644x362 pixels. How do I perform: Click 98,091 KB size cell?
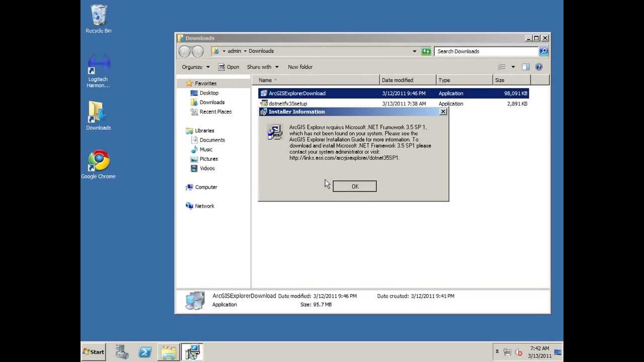516,94
